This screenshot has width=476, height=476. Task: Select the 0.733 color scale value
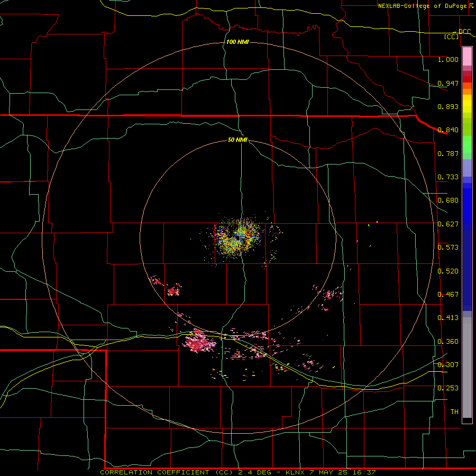(x=448, y=177)
